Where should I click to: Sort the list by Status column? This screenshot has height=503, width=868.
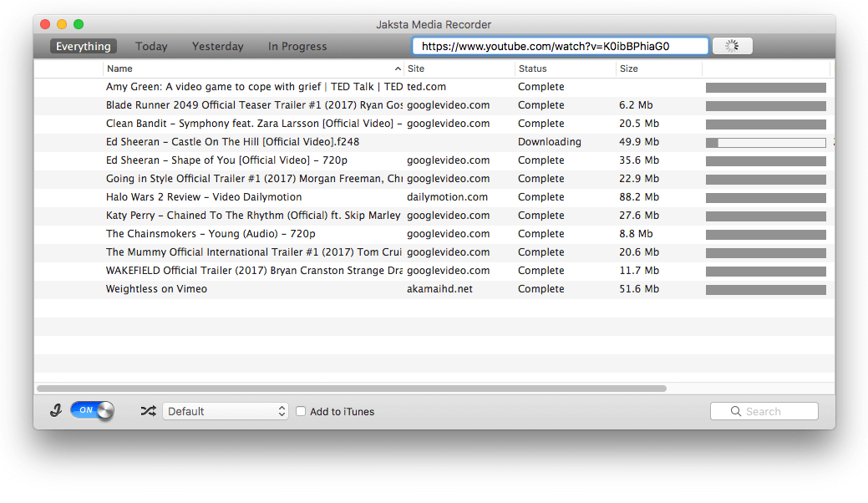[532, 69]
